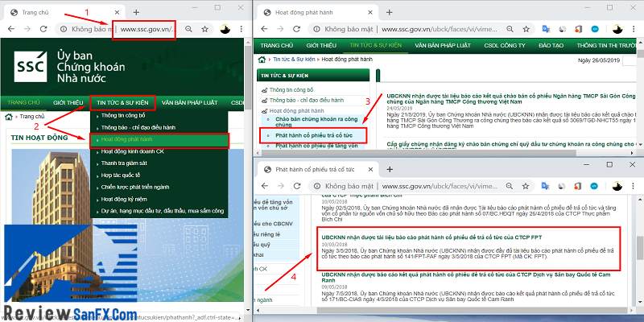Select Hoạt động phát hành browser tab
644x322 pixels.
click(x=319, y=12)
